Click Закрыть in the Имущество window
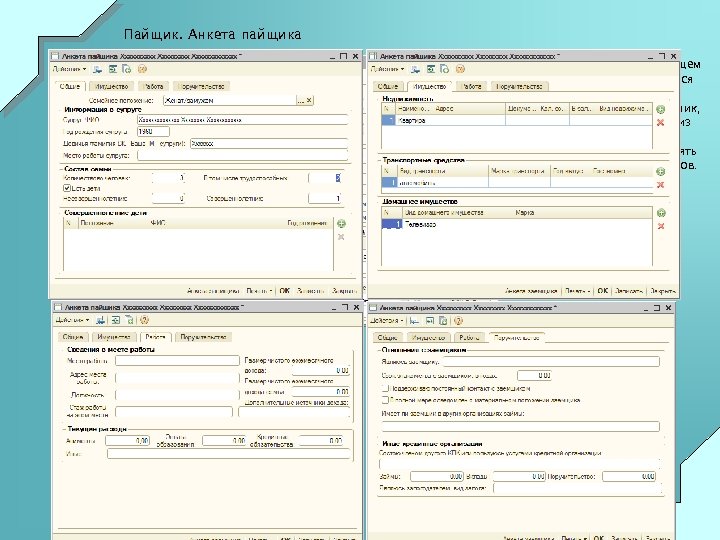This screenshot has height=540, width=720. click(663, 291)
